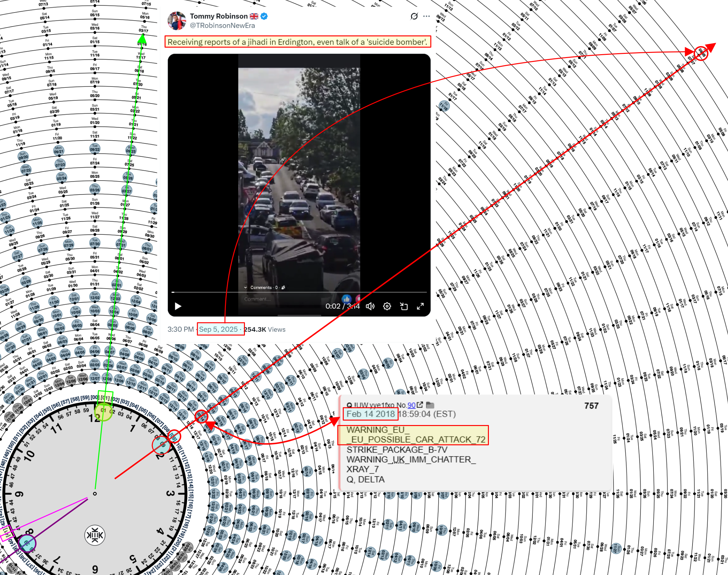
Task: Click the 254.3K Views count
Action: (x=265, y=329)
